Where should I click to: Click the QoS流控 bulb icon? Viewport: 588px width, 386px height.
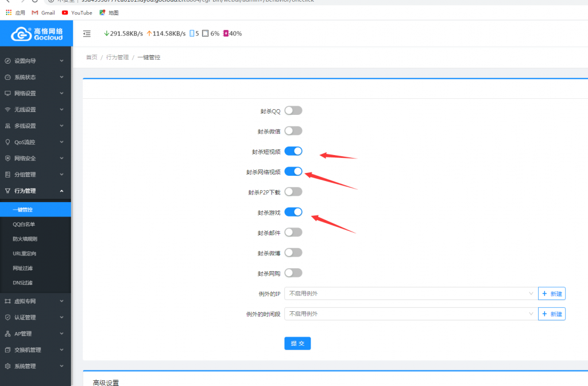pyautogui.click(x=7, y=142)
